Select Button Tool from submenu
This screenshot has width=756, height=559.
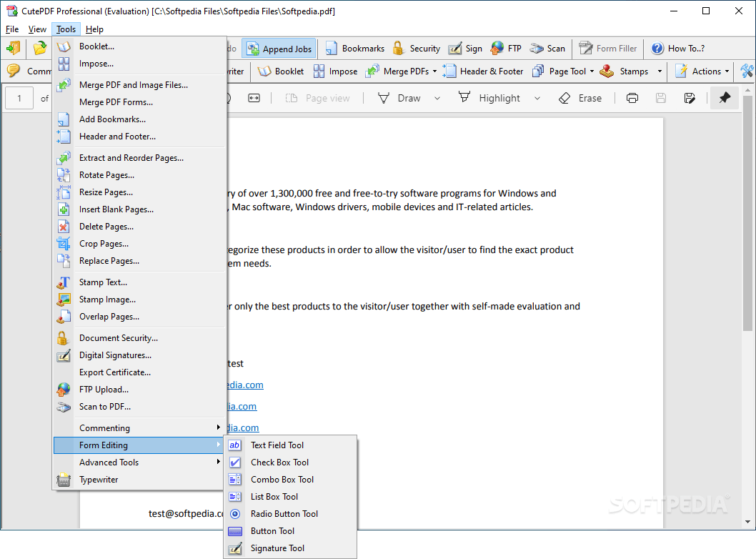click(290, 531)
